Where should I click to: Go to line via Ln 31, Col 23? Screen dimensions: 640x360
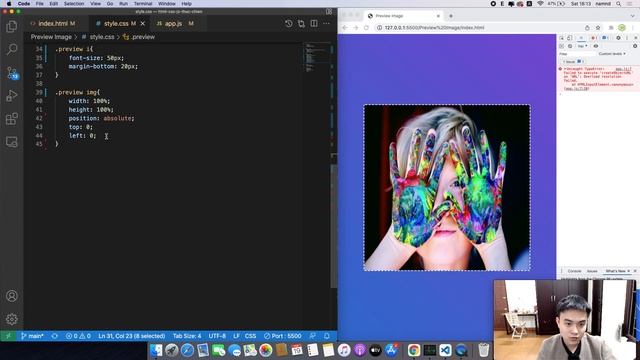132,336
